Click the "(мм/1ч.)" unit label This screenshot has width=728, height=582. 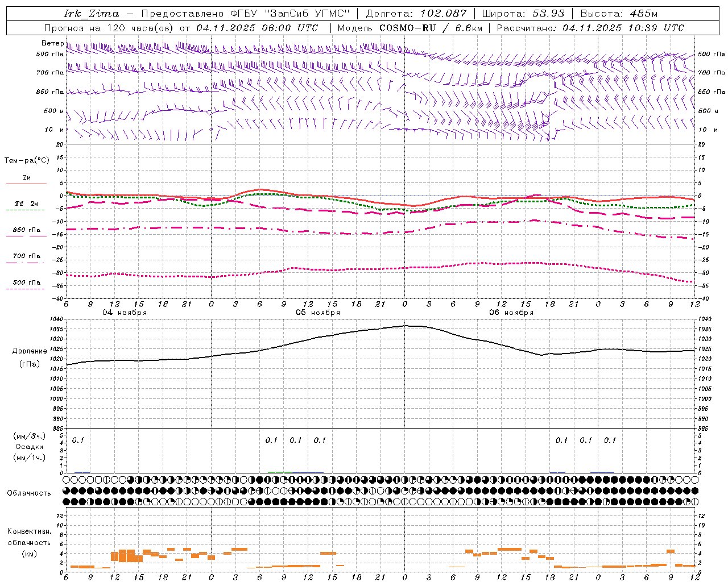[x=29, y=458]
